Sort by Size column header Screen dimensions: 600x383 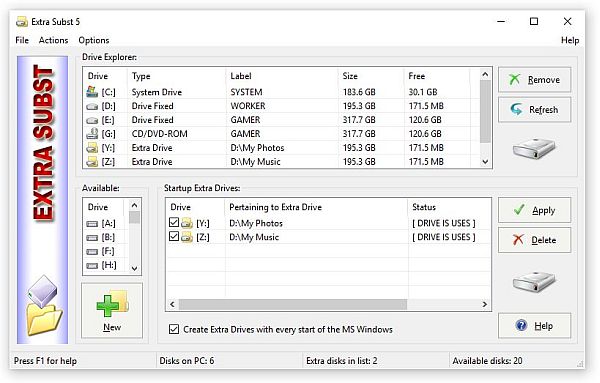coord(371,76)
